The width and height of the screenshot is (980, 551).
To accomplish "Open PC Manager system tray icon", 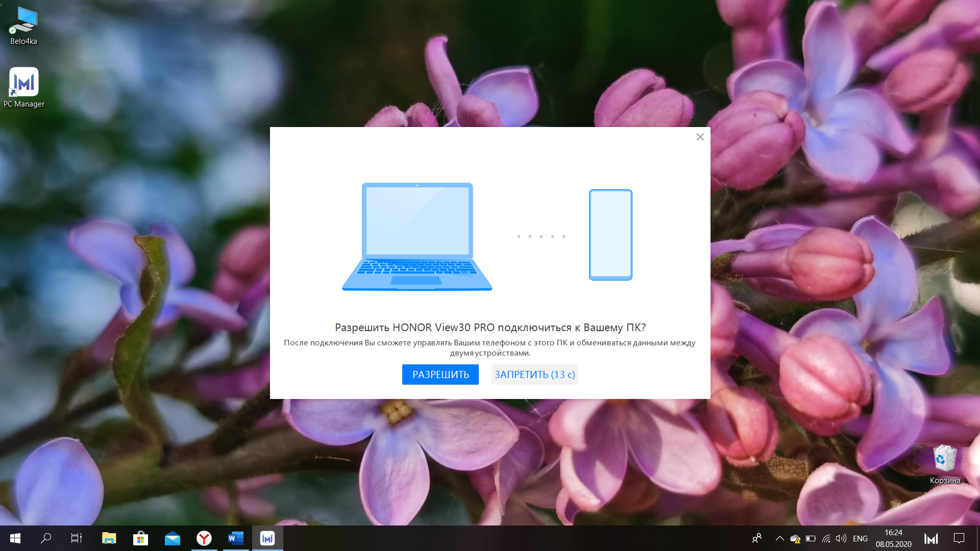I will click(x=931, y=538).
